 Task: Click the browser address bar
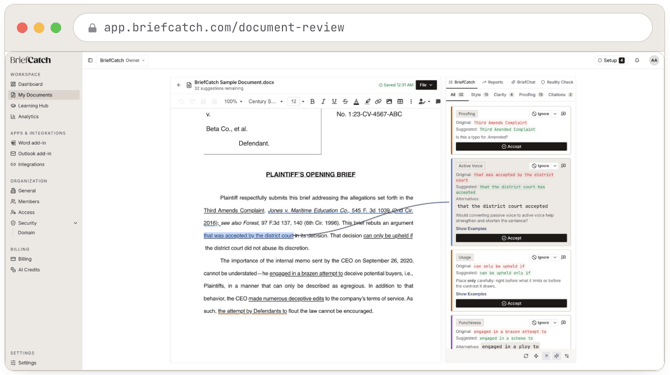pyautogui.click(x=363, y=27)
